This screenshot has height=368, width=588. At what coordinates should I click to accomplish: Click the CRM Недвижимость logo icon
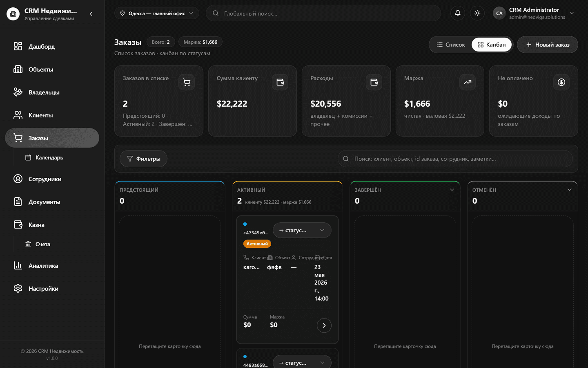pos(13,14)
